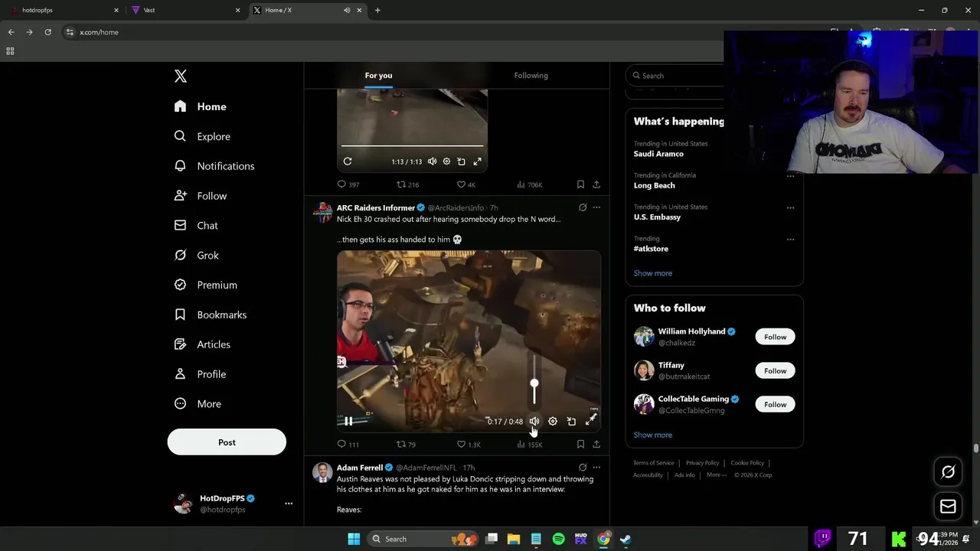Reply to post with 111 comments
The height and width of the screenshot is (551, 980).
point(348,444)
